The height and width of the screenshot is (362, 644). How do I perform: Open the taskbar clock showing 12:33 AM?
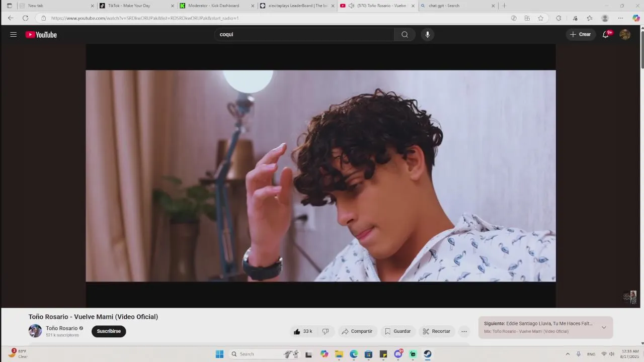[630, 354]
